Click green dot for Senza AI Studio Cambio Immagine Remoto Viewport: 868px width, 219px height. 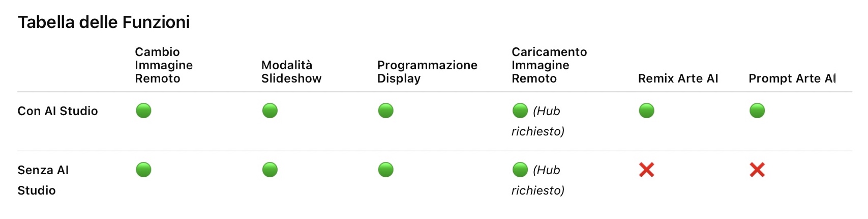point(143,170)
